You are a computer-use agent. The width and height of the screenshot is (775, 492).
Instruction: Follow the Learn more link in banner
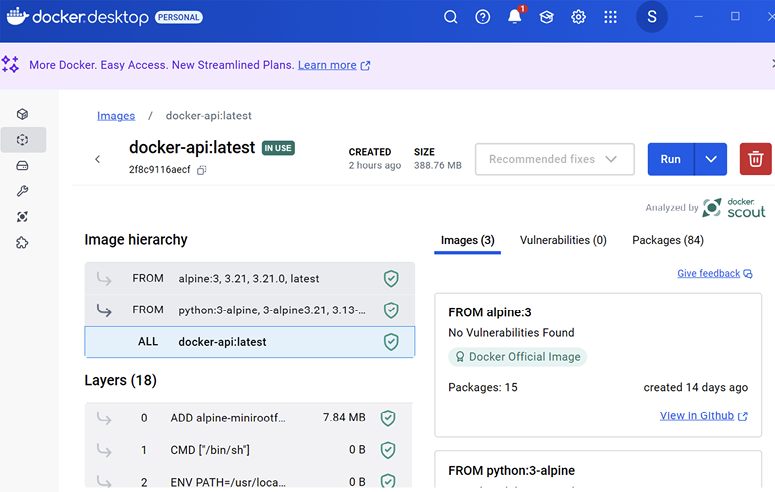pos(327,65)
